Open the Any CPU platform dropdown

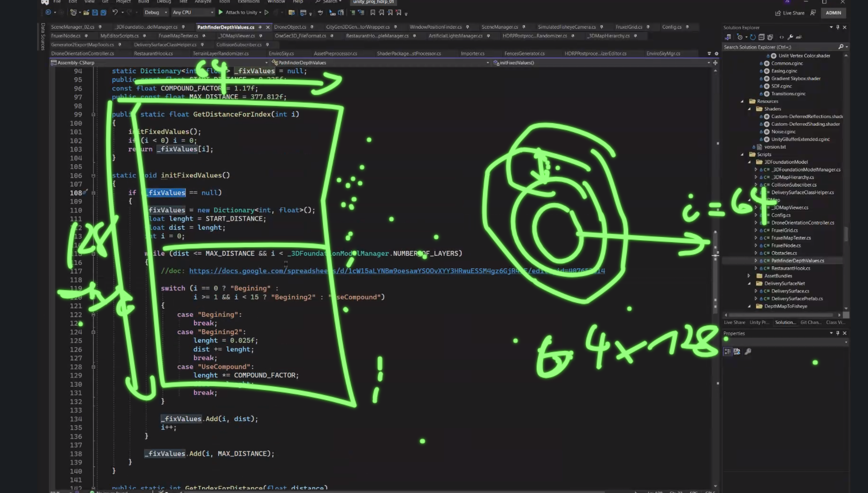[193, 12]
